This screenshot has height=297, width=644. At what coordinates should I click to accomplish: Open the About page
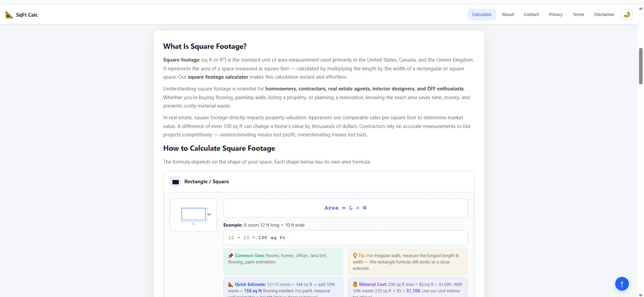[x=508, y=14]
